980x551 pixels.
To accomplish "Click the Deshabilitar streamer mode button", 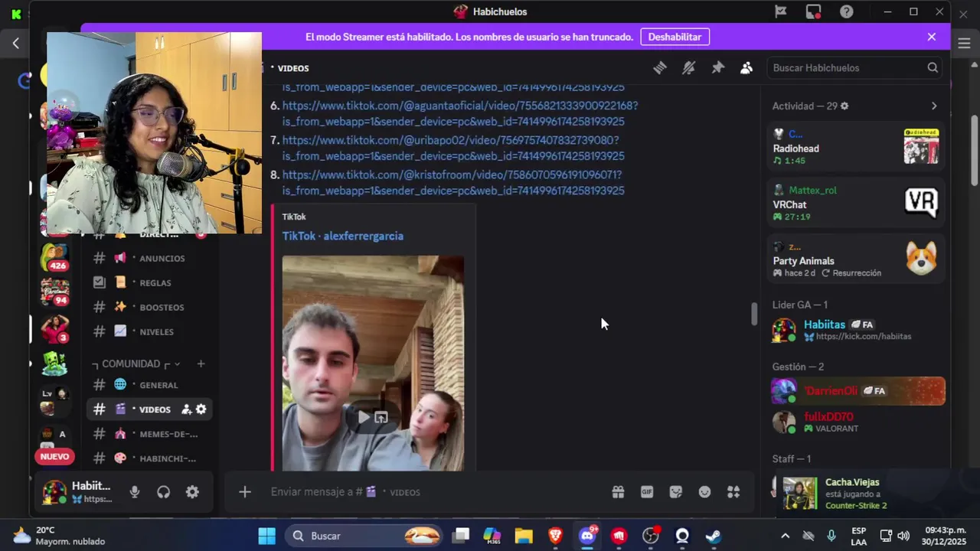I will (675, 37).
